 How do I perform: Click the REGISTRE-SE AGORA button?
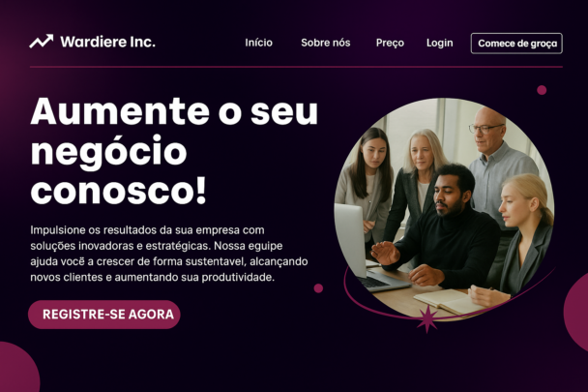104,315
